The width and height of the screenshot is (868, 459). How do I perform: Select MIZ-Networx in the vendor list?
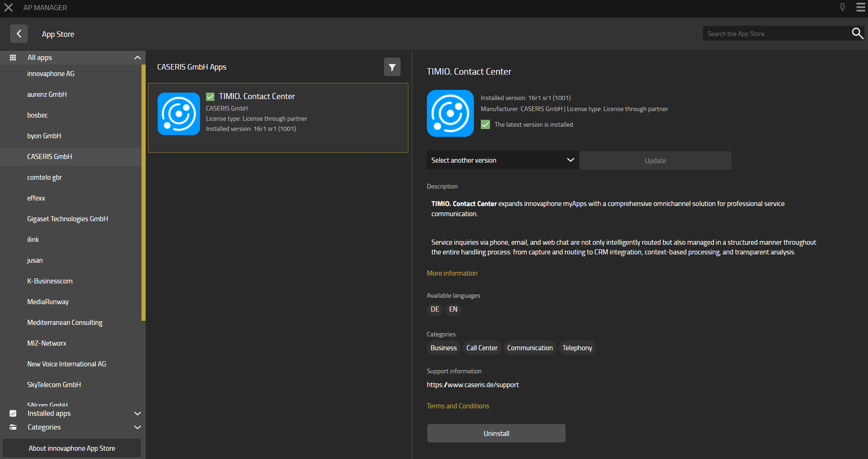[71, 343]
